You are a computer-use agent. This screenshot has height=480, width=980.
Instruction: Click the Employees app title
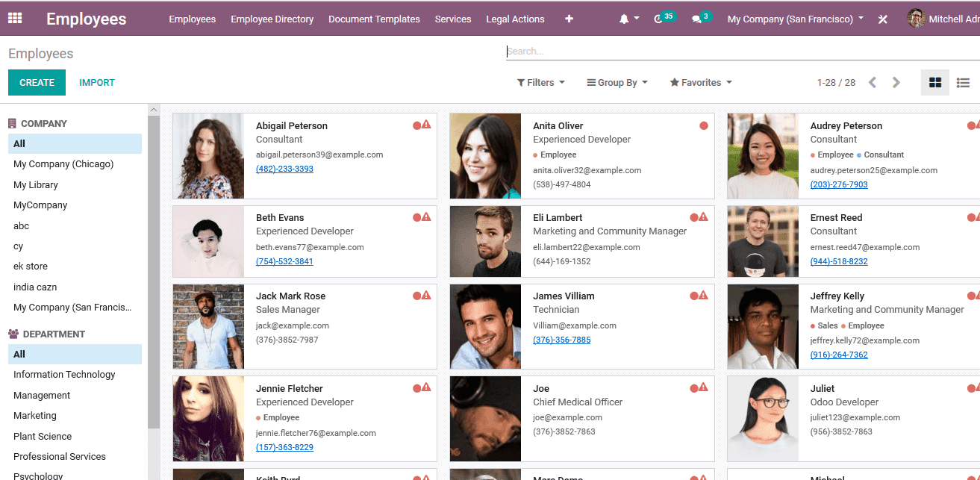coord(87,19)
